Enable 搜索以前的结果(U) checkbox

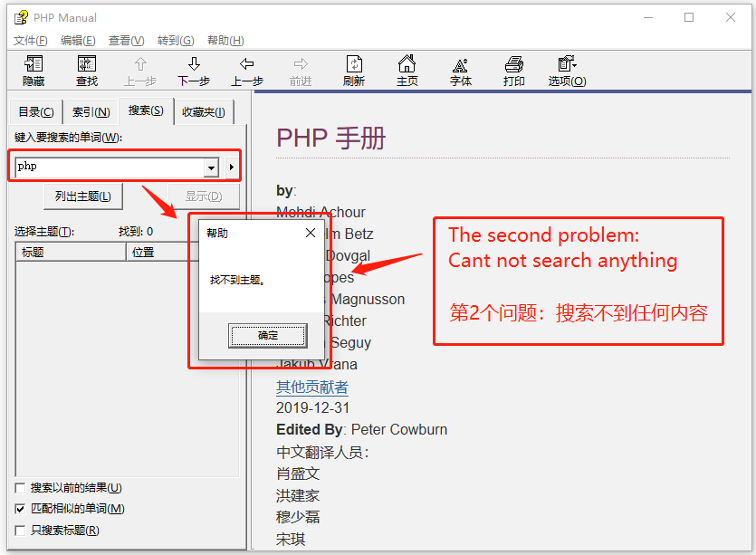pos(20,488)
